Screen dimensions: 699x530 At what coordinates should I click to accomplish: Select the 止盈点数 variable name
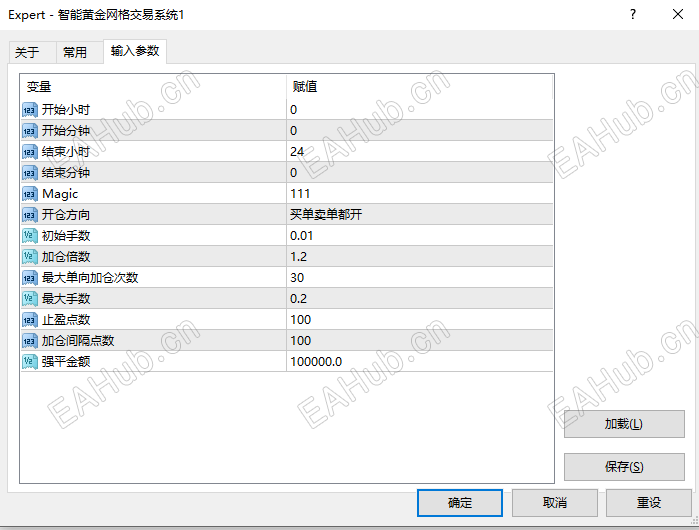click(66, 320)
